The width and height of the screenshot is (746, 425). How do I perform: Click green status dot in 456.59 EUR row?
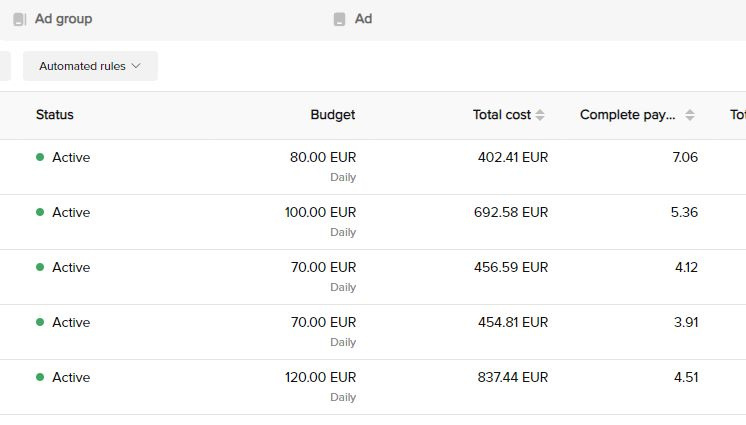(x=40, y=267)
